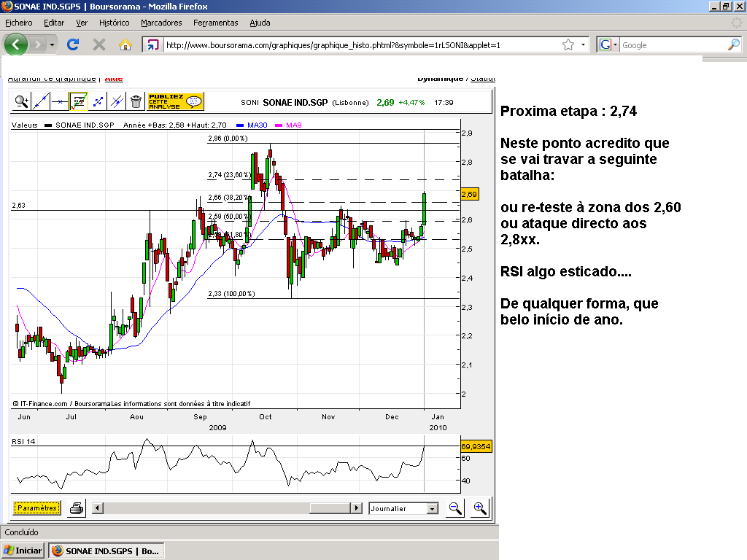Open the Marcadores menu
The image size is (747, 560).
(161, 23)
